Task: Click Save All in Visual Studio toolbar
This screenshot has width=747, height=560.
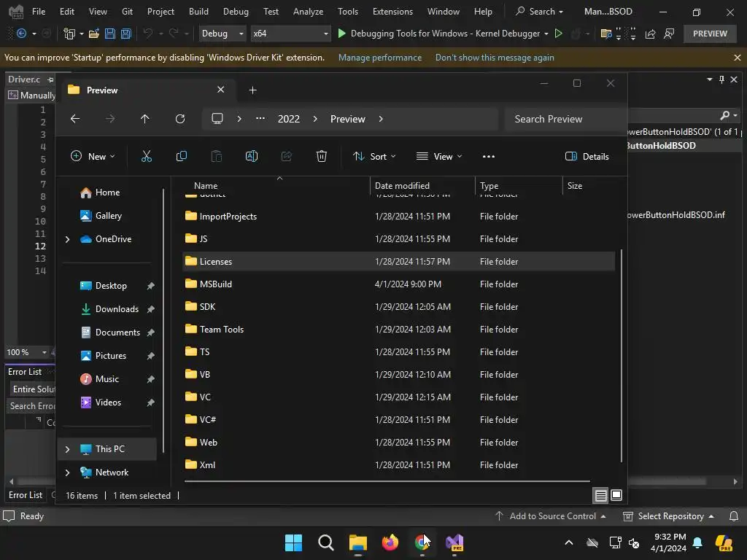Action: pyautogui.click(x=125, y=34)
